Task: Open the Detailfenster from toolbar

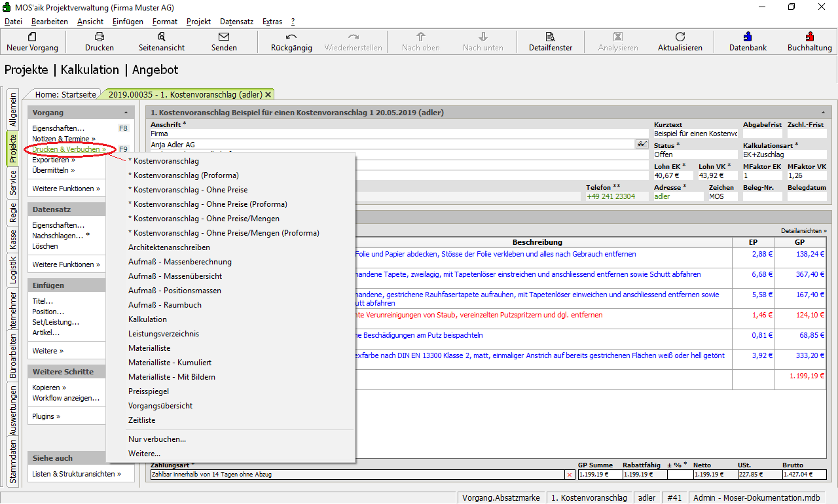Action: pos(550,37)
